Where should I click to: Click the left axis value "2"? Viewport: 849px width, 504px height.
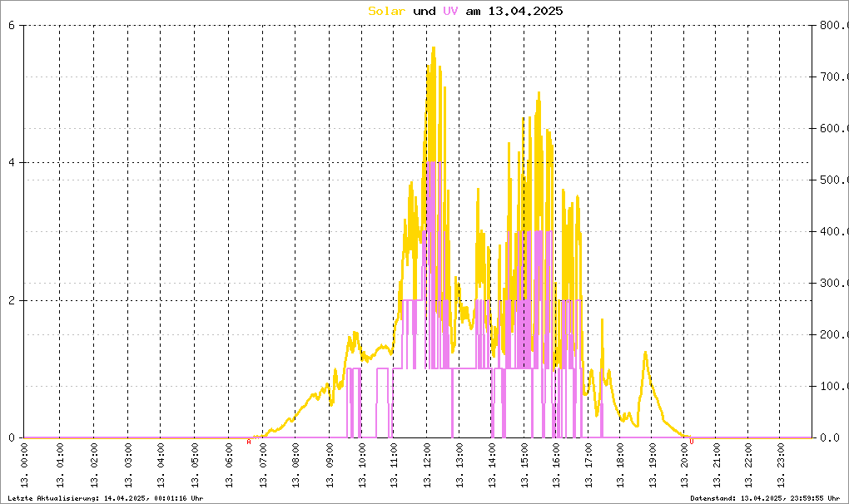tap(12, 301)
